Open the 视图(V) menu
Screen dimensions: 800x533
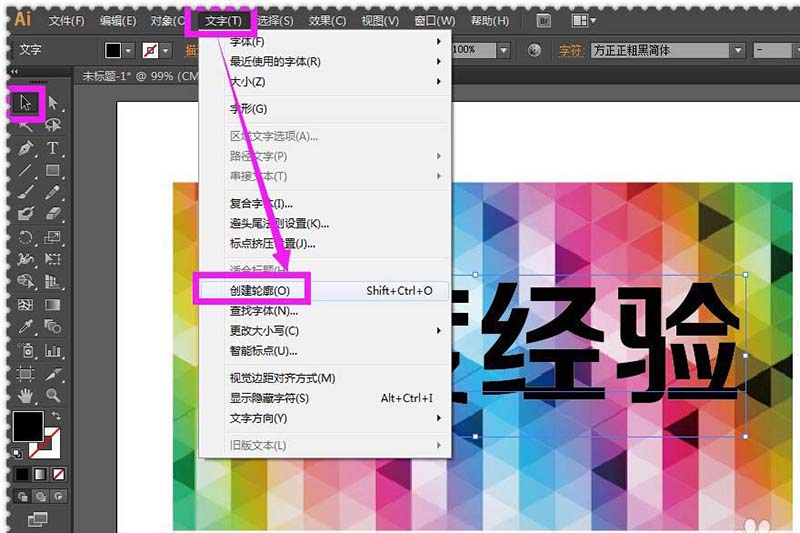[x=380, y=21]
